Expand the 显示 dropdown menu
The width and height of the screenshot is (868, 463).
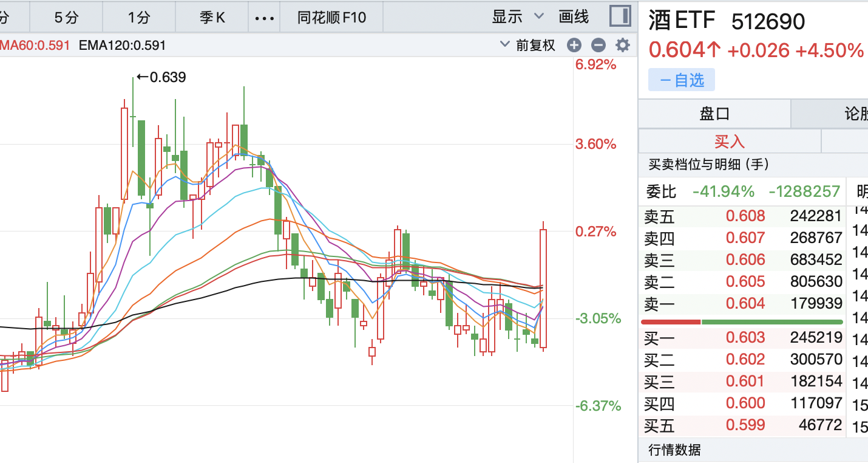point(517,17)
